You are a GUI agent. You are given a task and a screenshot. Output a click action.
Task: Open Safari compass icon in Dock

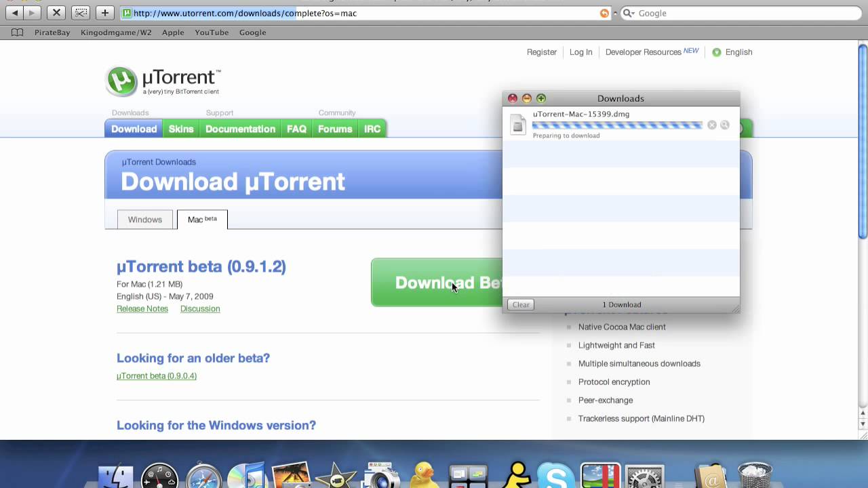coord(203,476)
